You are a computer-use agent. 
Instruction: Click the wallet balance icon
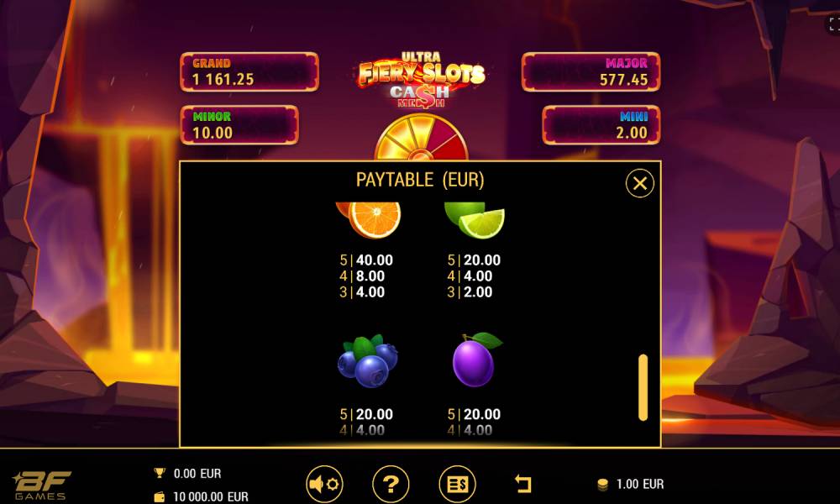click(160, 497)
